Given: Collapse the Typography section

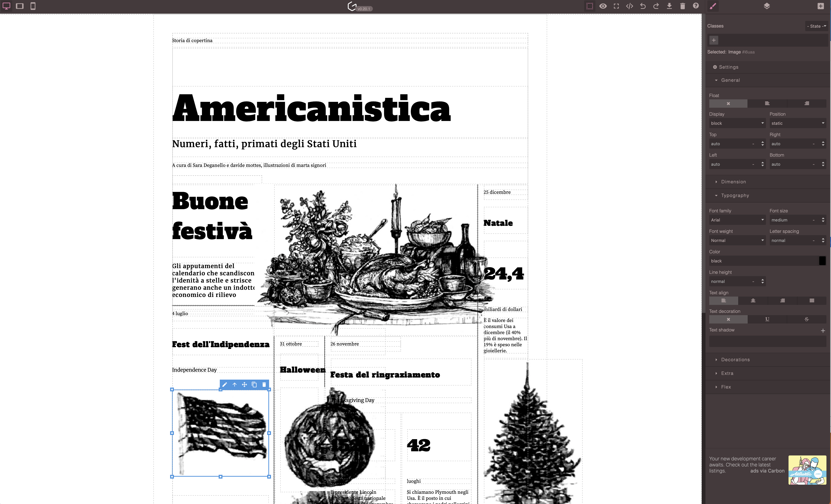Looking at the screenshot, I should (768, 195).
